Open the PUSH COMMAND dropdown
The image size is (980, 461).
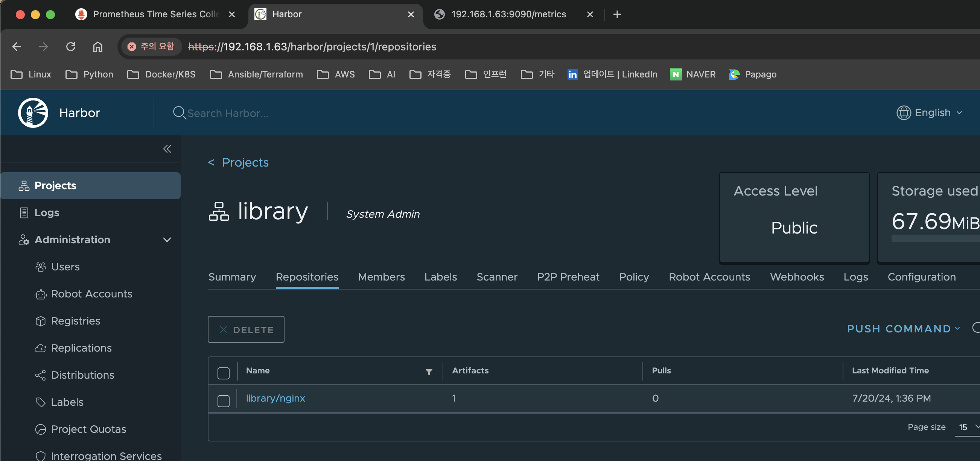tap(903, 329)
